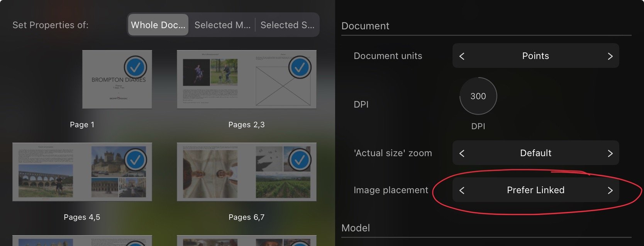The image size is (644, 246).
Task: Click previous arrow for Actual size zoom
Action: click(x=462, y=153)
